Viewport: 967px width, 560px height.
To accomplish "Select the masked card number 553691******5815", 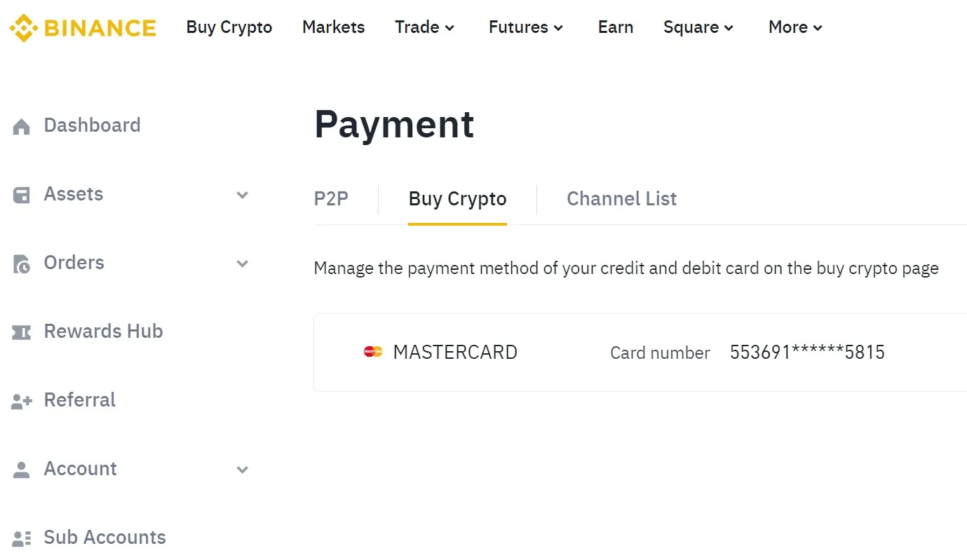I will tap(807, 352).
